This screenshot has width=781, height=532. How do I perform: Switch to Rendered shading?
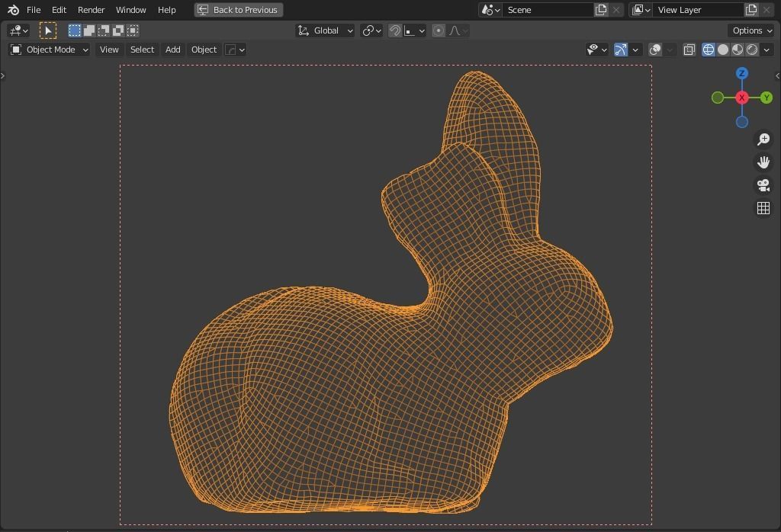pos(752,50)
